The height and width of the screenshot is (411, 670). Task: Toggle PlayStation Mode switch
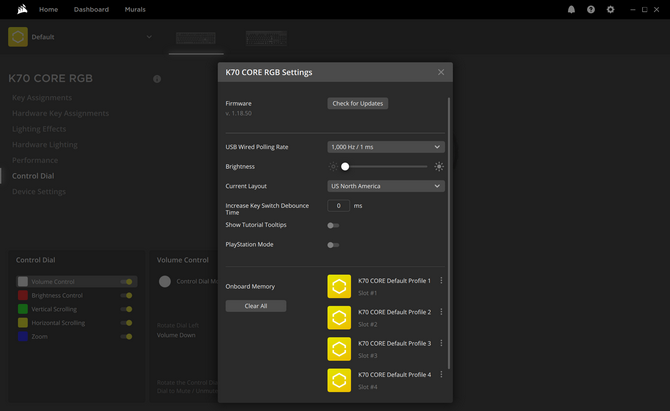333,245
